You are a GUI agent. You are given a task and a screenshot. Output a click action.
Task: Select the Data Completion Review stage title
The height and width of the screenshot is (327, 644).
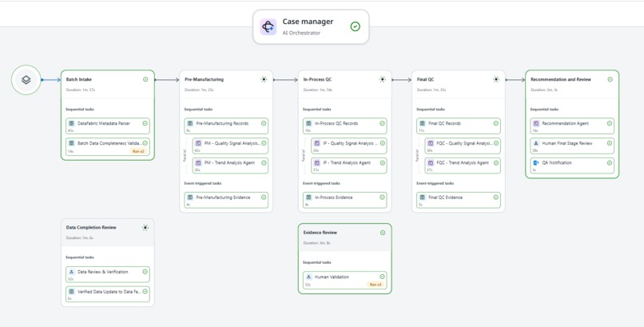[x=91, y=228]
